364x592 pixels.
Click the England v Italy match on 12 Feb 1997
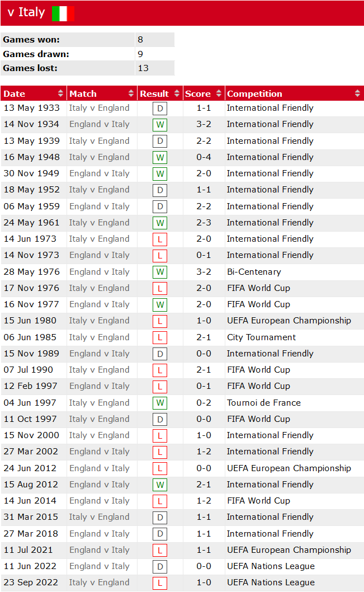pyautogui.click(x=99, y=386)
